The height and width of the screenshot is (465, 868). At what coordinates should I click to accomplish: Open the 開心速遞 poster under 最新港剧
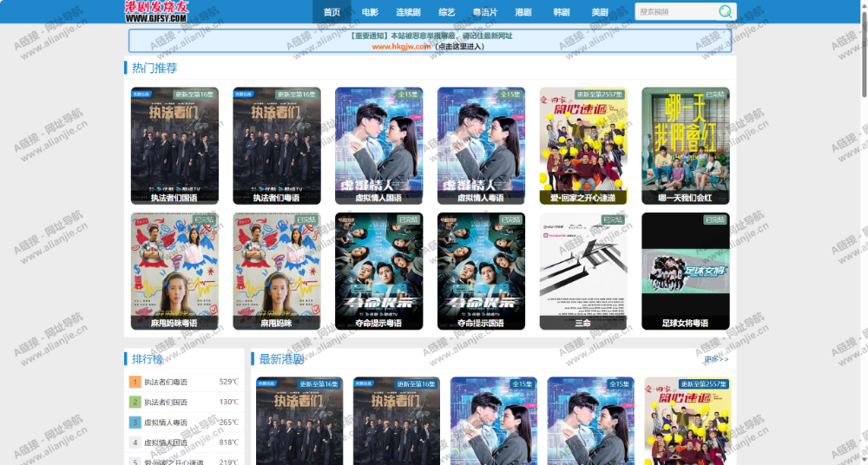click(687, 421)
